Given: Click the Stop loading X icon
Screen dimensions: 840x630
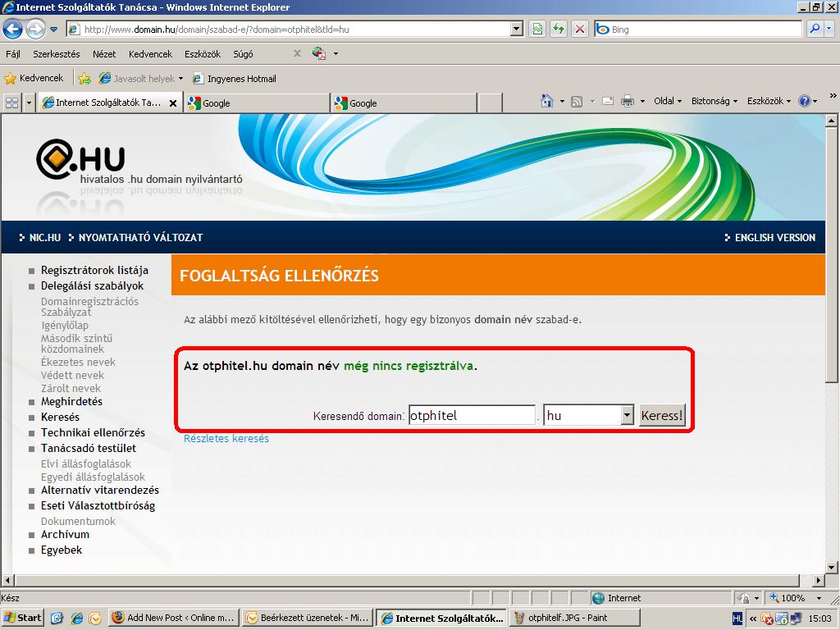Looking at the screenshot, I should pyautogui.click(x=580, y=29).
